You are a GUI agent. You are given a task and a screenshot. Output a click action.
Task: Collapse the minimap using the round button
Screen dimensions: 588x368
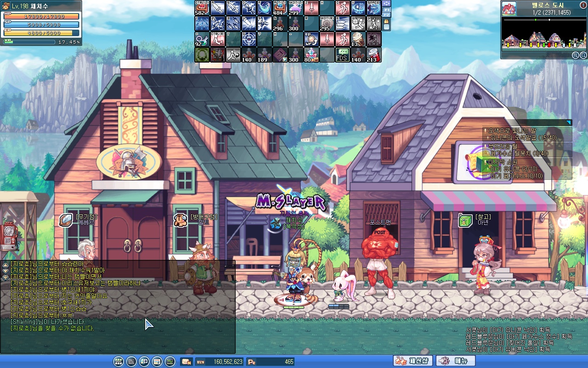pos(583,5)
